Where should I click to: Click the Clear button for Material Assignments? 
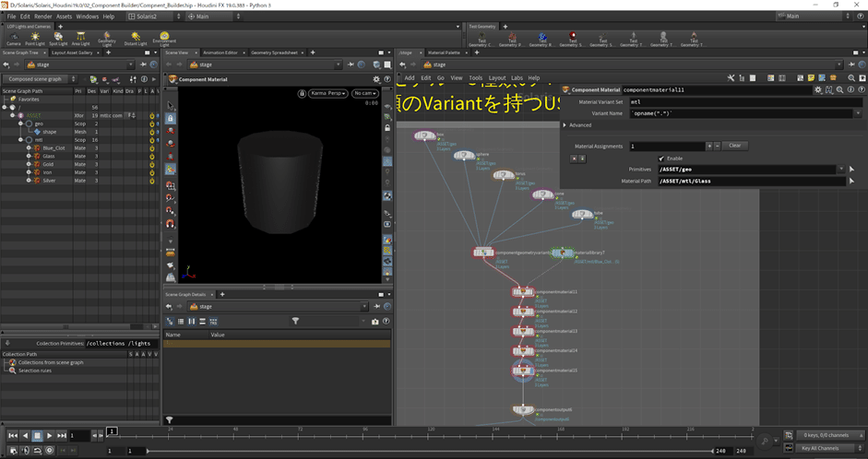(x=733, y=146)
